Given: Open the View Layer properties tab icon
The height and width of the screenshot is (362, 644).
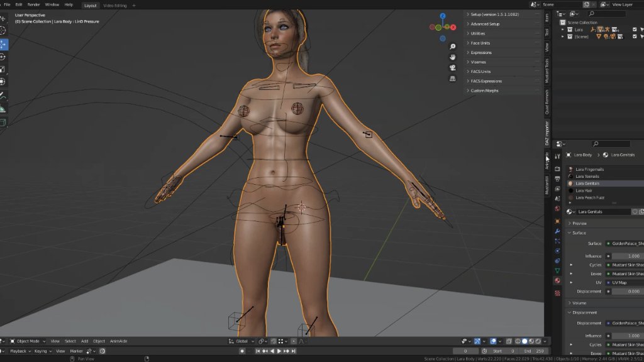Looking at the screenshot, I should point(557,189).
